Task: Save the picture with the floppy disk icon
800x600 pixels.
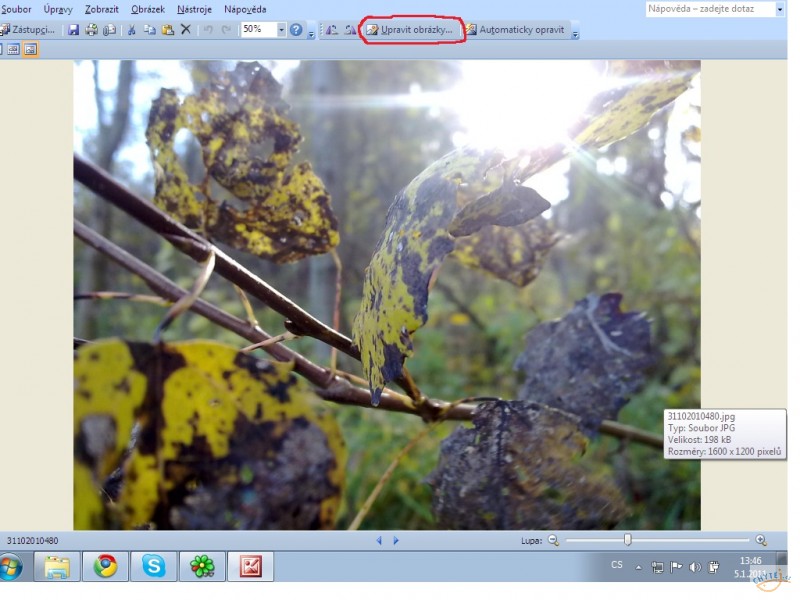Action: pos(73,30)
